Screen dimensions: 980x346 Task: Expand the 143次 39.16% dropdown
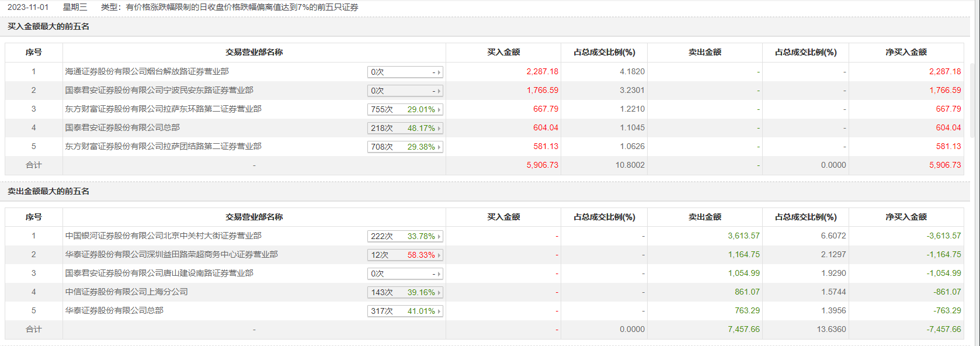439,292
